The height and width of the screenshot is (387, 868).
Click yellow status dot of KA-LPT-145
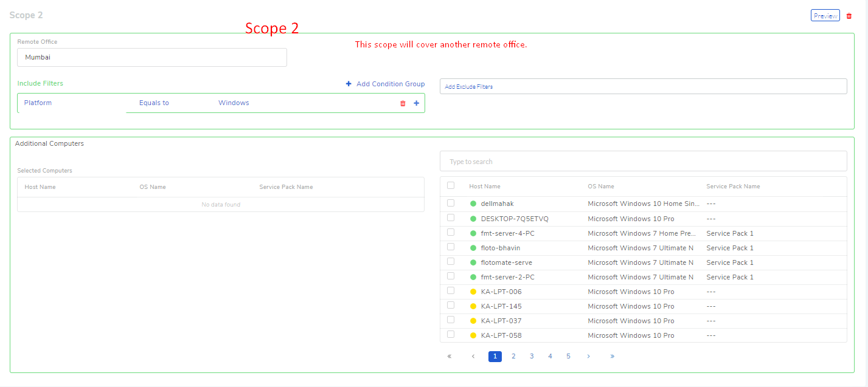(x=473, y=306)
